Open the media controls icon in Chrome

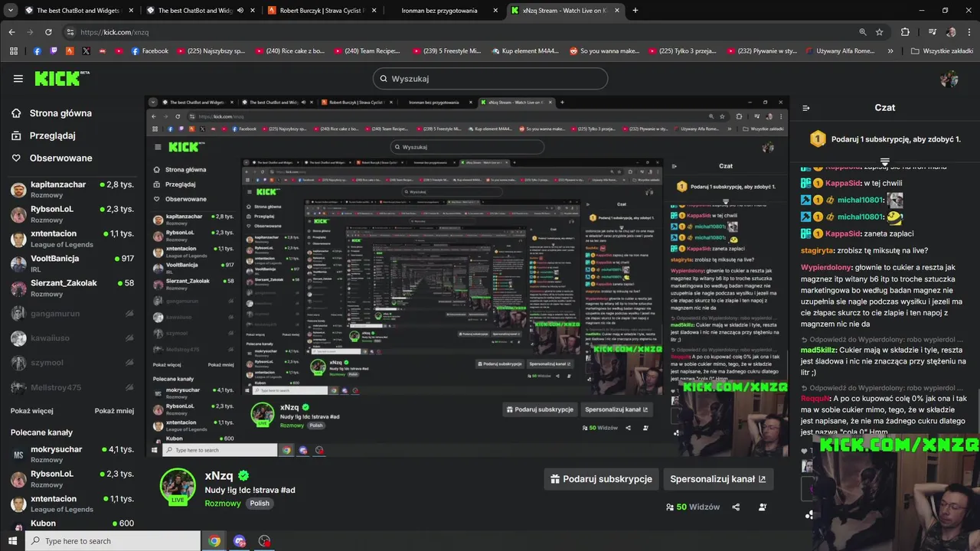[932, 32]
